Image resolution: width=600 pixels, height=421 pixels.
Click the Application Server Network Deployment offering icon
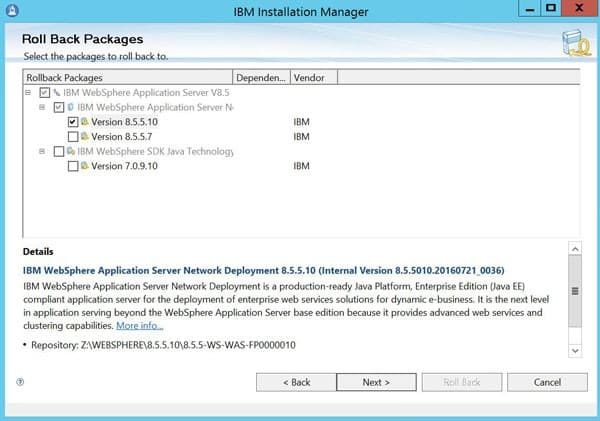[71, 107]
